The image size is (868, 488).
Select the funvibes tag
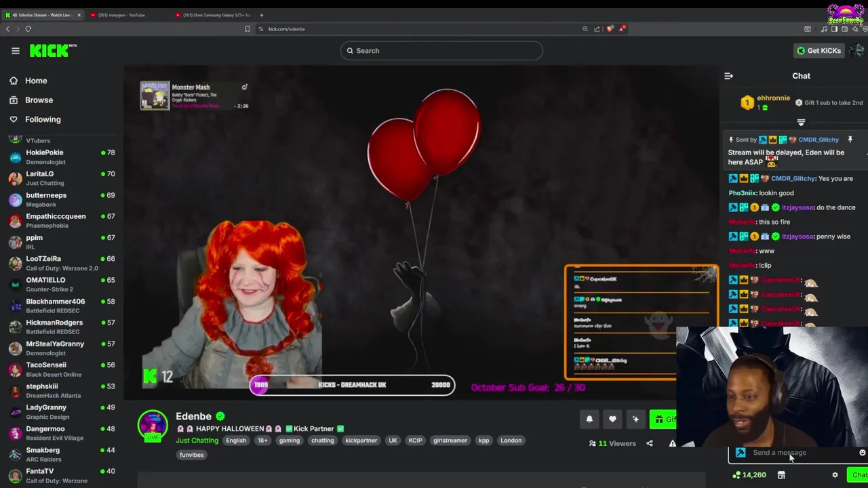tap(191, 455)
